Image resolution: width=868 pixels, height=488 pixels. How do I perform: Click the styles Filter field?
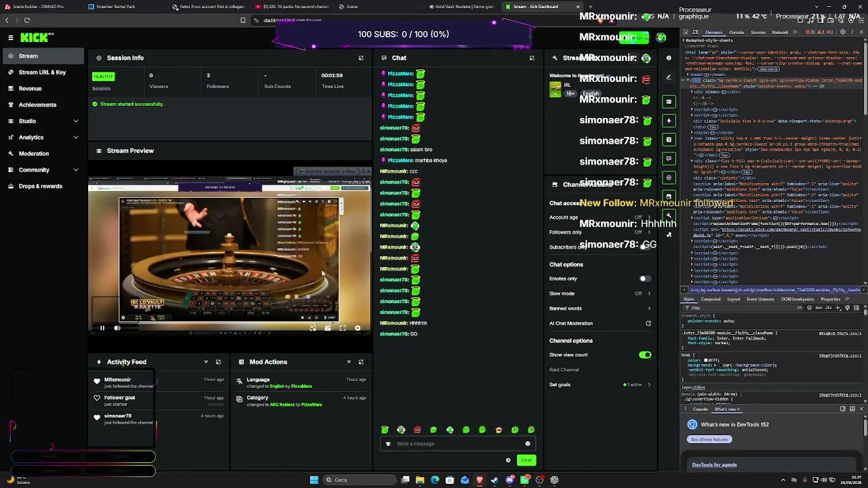coord(739,308)
